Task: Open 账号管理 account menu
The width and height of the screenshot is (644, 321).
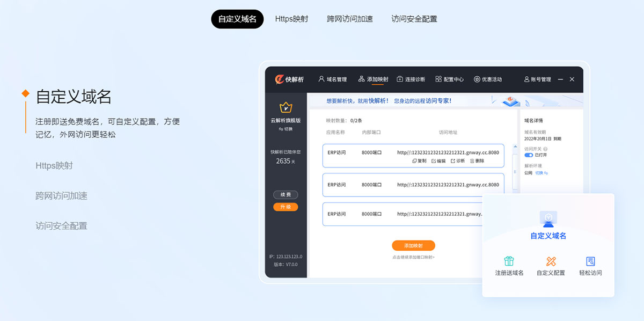Action: pos(537,79)
